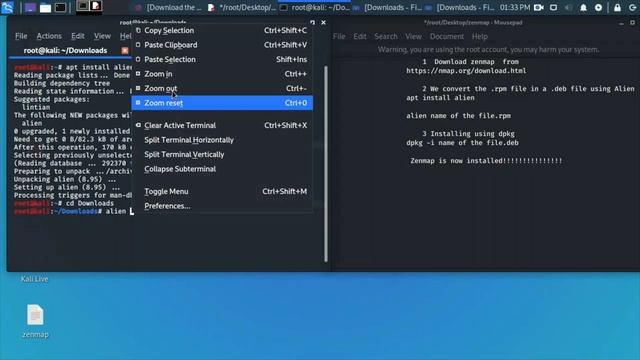Select Zoom in menu entry
Screen dimensions: 640x360
click(x=222, y=74)
